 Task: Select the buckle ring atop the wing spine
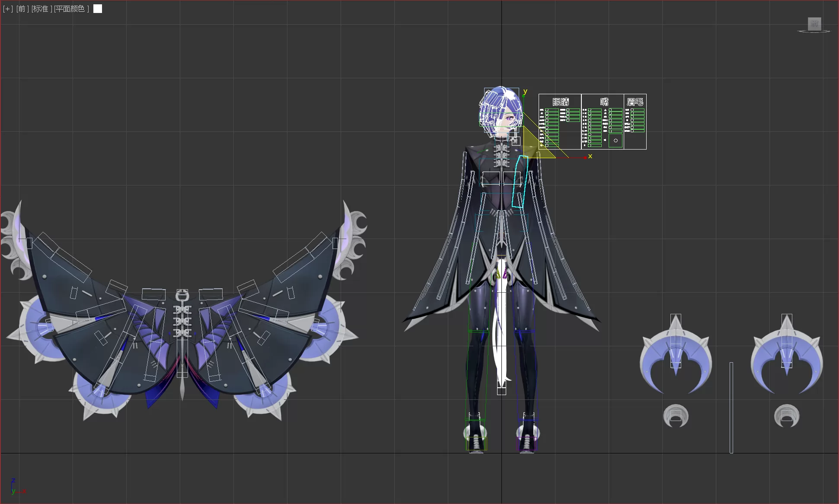182,296
